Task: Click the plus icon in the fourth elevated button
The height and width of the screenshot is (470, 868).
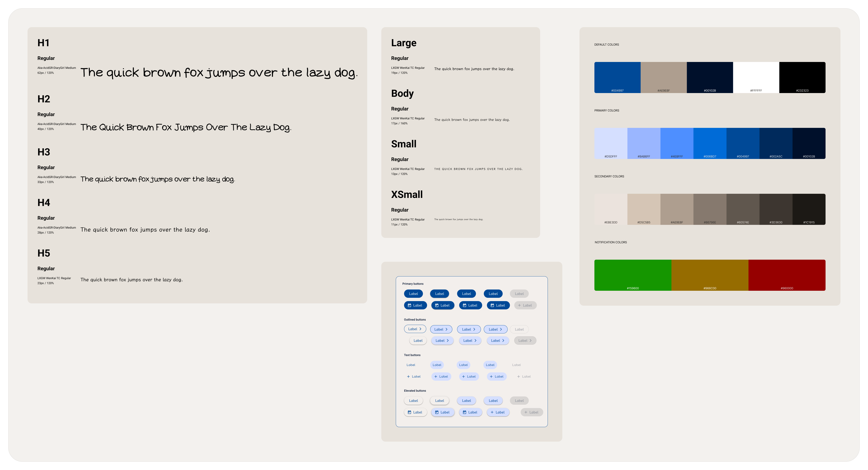Action: 492,412
